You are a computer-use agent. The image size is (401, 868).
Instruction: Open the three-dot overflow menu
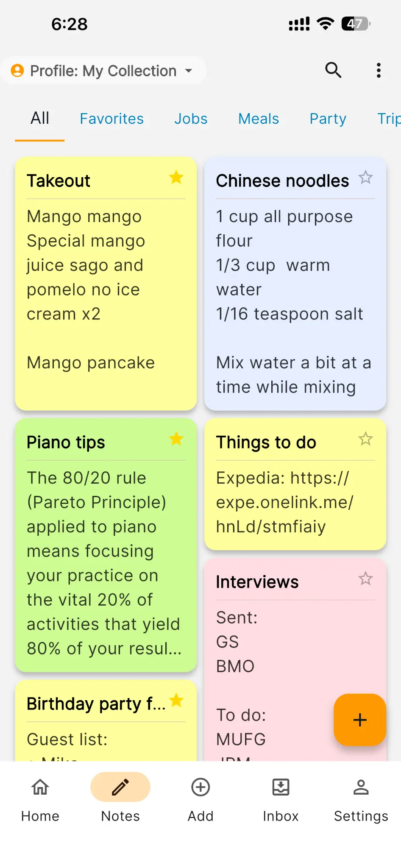tap(379, 70)
